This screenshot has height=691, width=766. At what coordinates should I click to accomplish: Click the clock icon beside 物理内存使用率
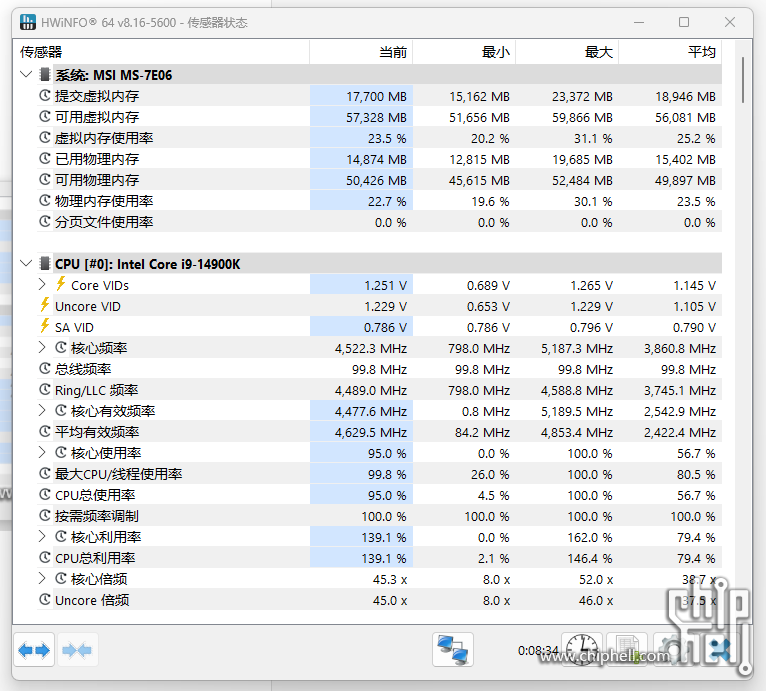(x=44, y=200)
